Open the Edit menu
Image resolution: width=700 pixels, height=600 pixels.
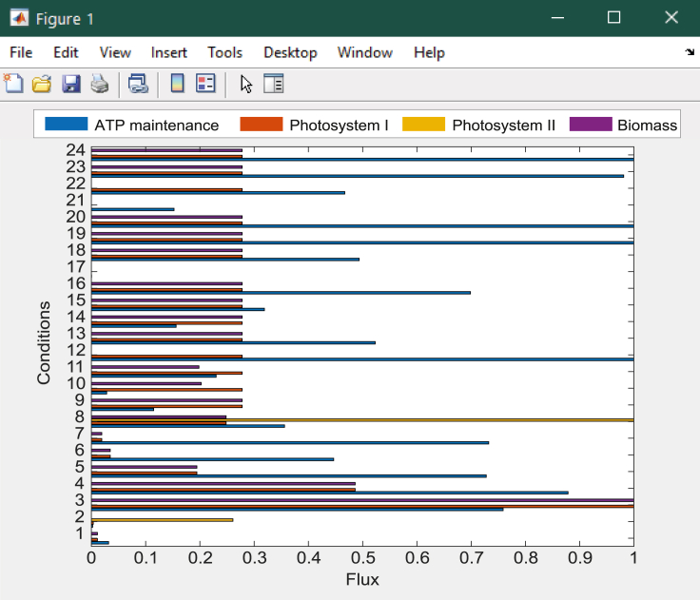[66, 52]
